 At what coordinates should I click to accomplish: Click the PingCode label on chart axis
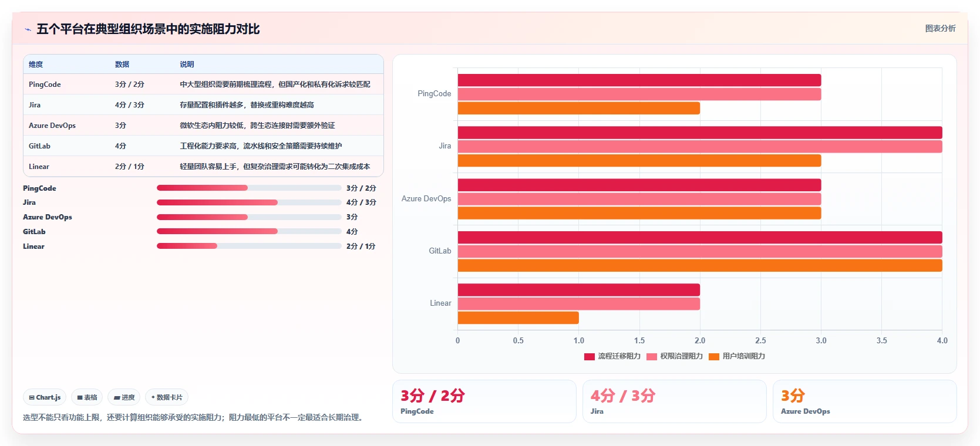click(435, 94)
